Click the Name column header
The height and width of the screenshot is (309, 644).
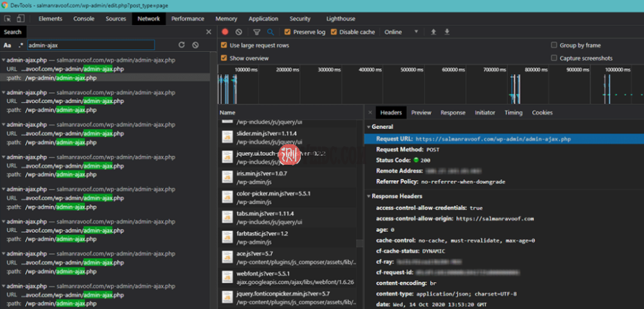point(290,113)
